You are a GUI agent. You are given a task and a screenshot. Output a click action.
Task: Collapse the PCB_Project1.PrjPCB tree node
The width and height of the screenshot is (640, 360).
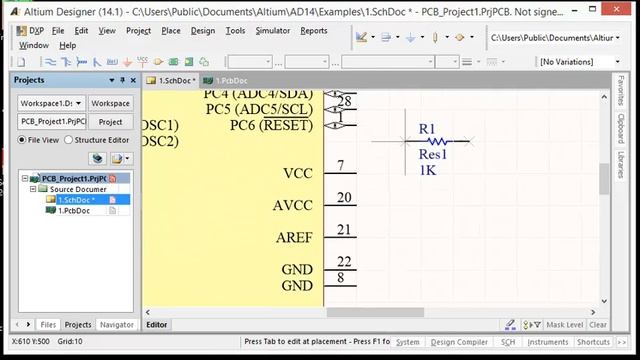25,178
